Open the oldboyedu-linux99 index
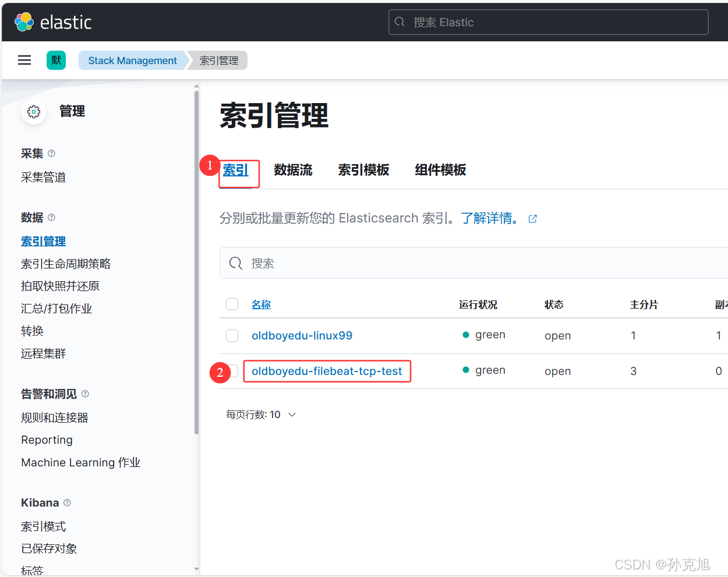728x577 pixels. pyautogui.click(x=302, y=335)
